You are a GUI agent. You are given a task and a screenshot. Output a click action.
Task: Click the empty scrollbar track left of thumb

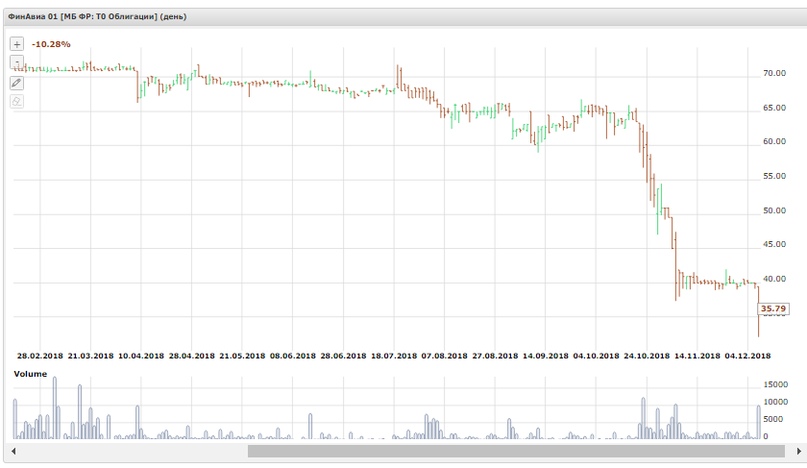click(x=130, y=451)
